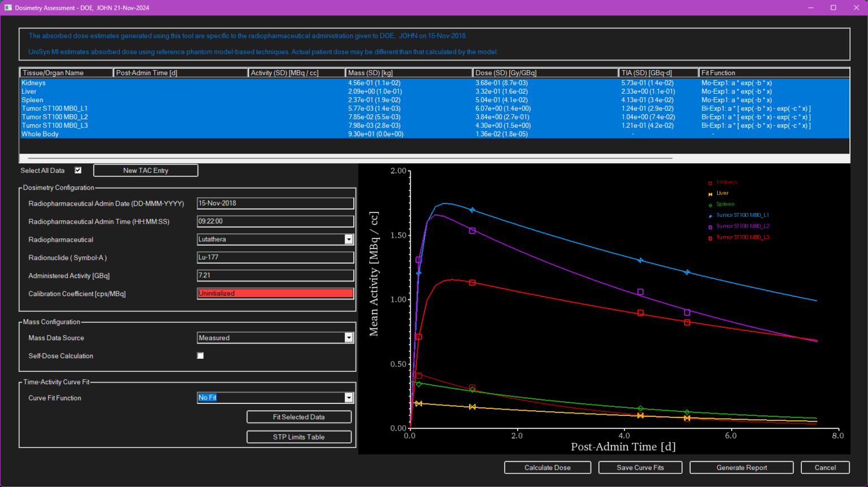Viewport: 868px width, 487px height.
Task: Open the Radiopharmaceutical dropdown showing Lutathera
Action: point(348,239)
